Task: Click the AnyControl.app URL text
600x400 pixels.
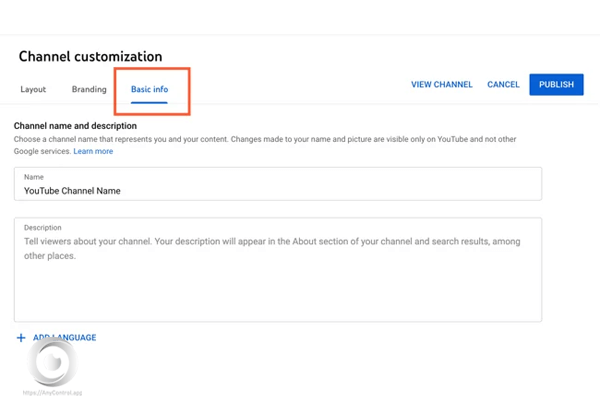Action: (53, 393)
